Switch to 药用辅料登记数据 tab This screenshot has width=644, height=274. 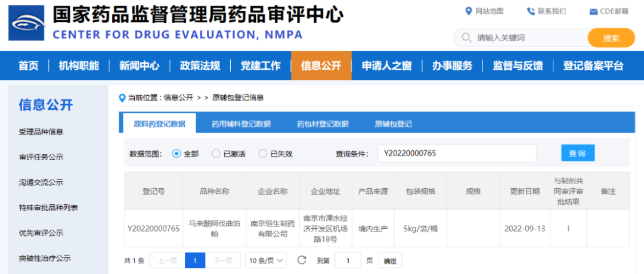click(x=241, y=124)
